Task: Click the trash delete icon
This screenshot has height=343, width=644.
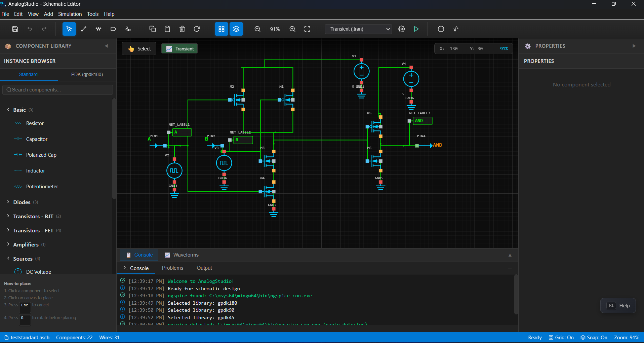Action: (x=182, y=29)
